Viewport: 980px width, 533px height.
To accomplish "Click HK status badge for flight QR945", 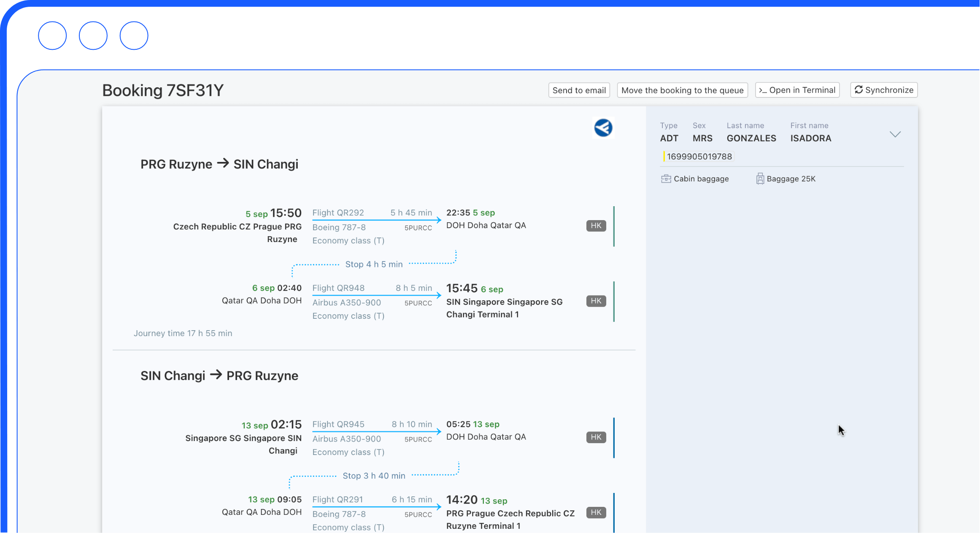I will [596, 437].
